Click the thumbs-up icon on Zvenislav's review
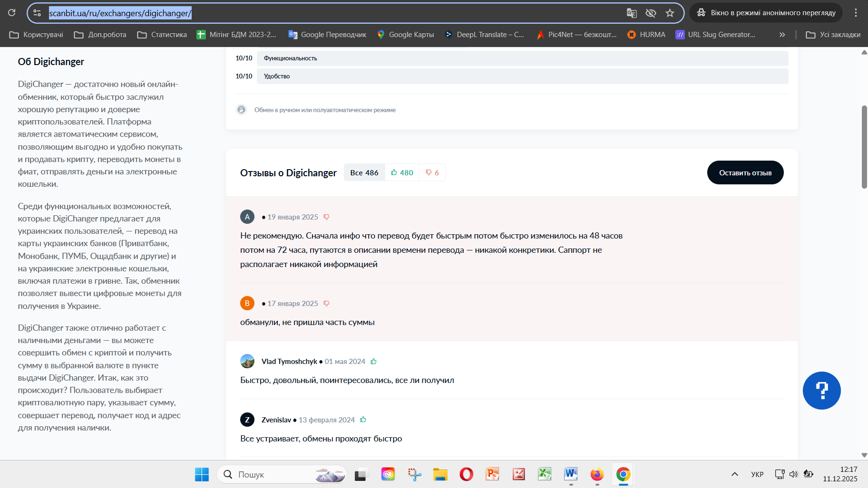Image resolution: width=868 pixels, height=488 pixels. pyautogui.click(x=363, y=419)
